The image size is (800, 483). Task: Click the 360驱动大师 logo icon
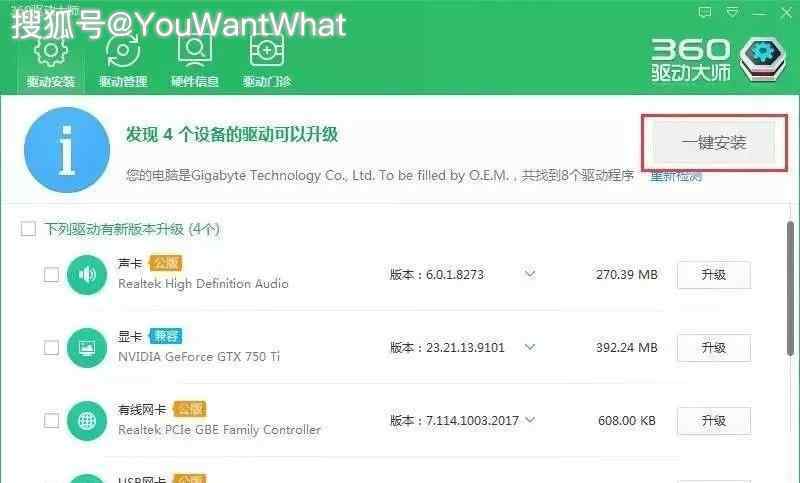tap(763, 59)
